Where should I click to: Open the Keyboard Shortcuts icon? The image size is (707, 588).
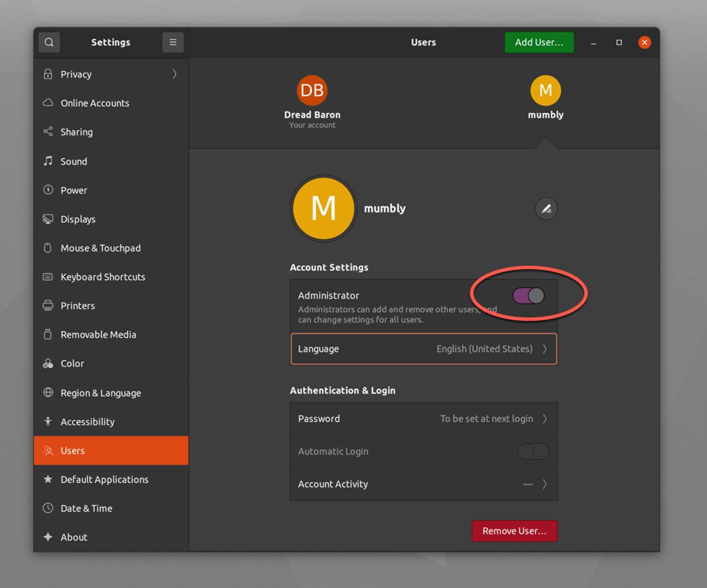click(47, 277)
